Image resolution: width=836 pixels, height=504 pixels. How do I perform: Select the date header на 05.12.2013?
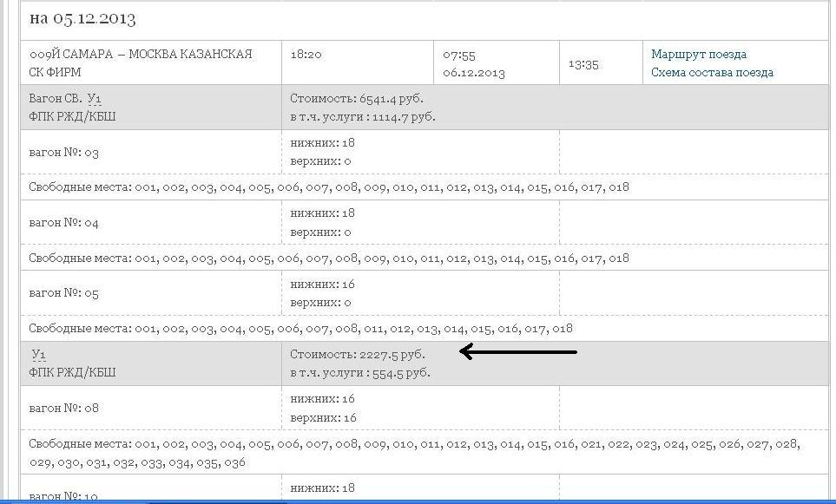[x=82, y=18]
